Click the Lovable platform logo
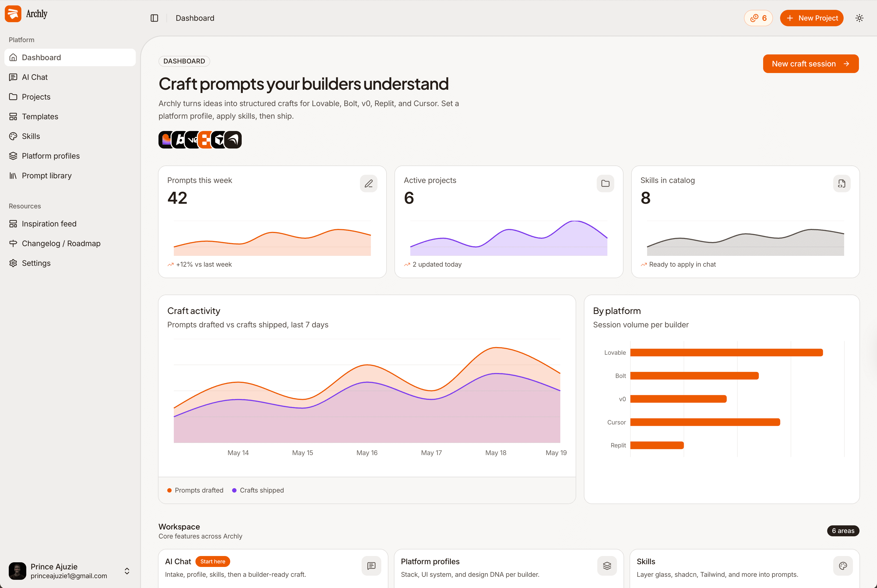Screen dimensions: 877x588 (165, 140)
